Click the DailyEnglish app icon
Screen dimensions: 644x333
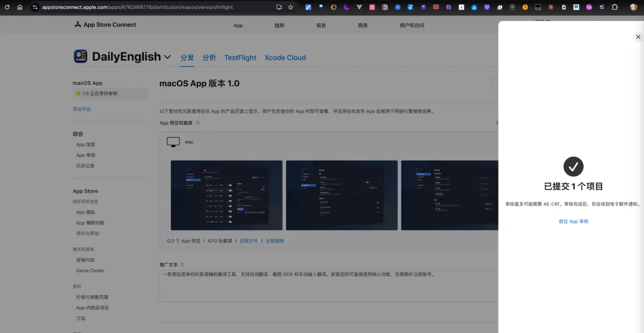click(80, 56)
